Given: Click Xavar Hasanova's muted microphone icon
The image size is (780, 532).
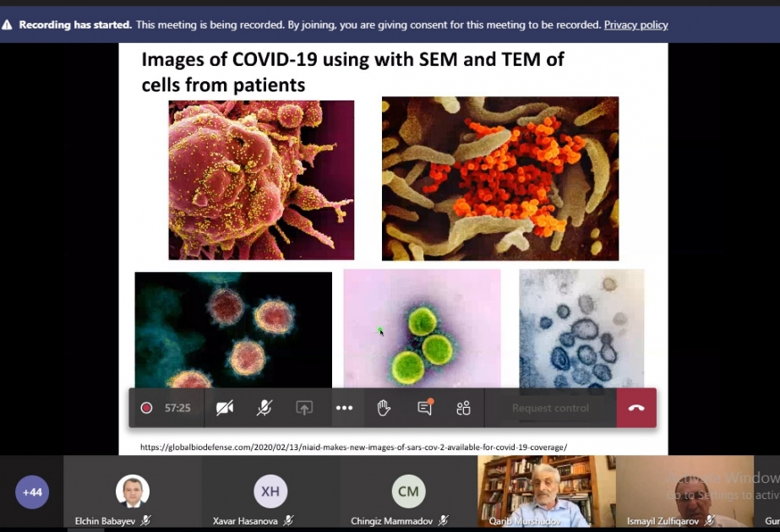Looking at the screenshot, I should [288, 520].
